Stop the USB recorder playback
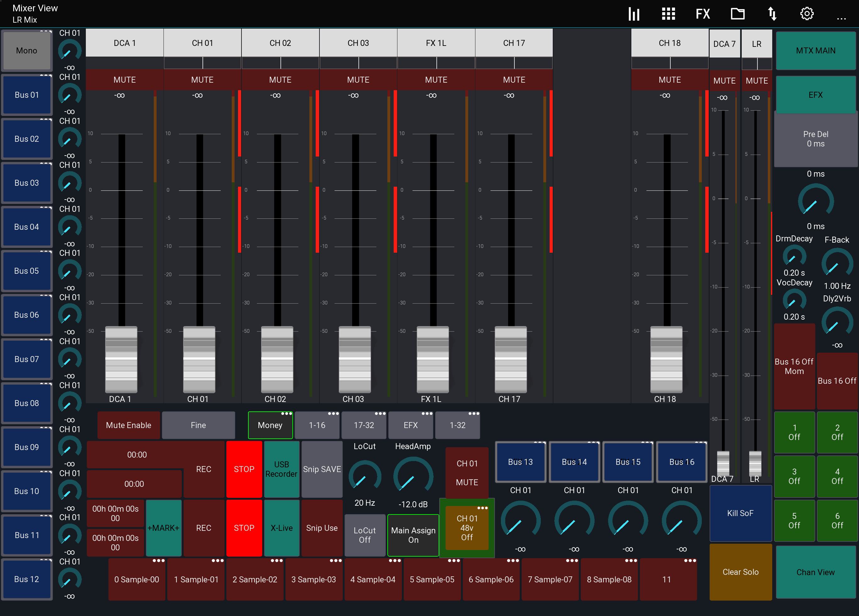 pyautogui.click(x=244, y=469)
